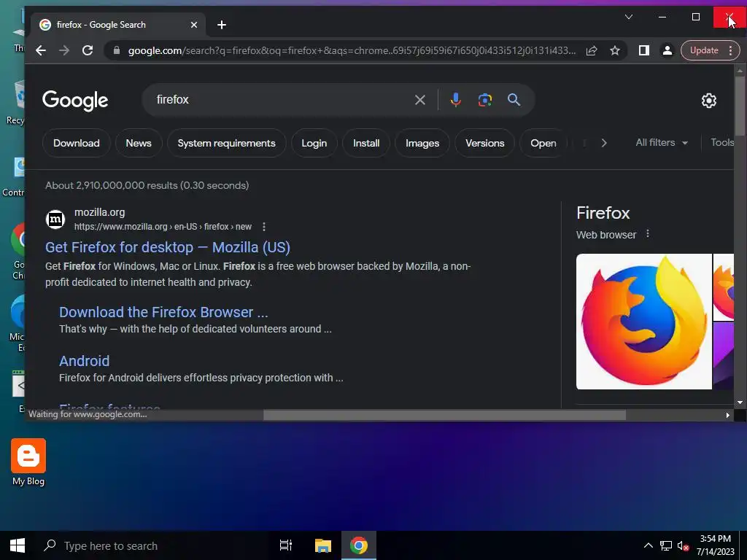Bookmark this tab with the star icon

[x=615, y=50]
